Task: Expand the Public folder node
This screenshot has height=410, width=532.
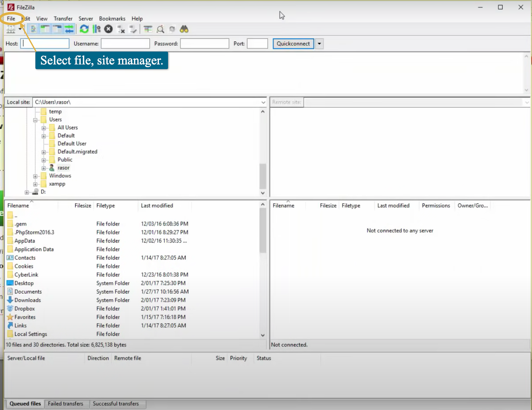Action: pos(44,160)
